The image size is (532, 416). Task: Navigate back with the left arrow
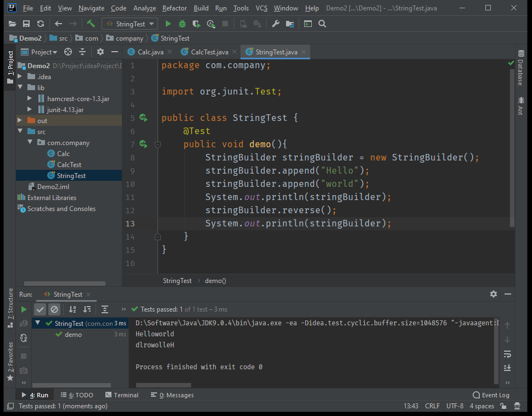point(58,24)
